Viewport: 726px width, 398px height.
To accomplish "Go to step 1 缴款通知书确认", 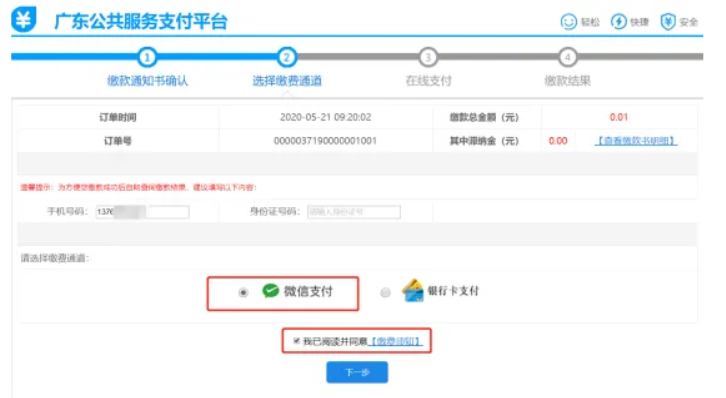I will pyautogui.click(x=148, y=81).
